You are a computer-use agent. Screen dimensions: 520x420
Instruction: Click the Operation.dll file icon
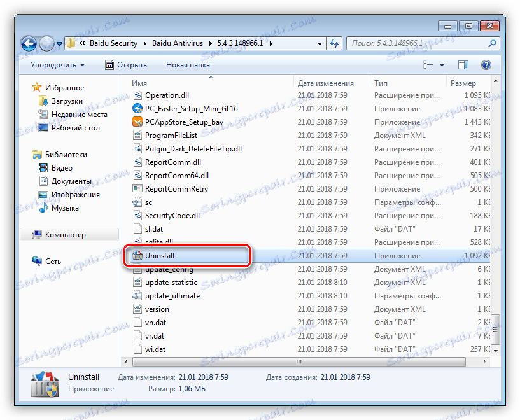coord(137,95)
